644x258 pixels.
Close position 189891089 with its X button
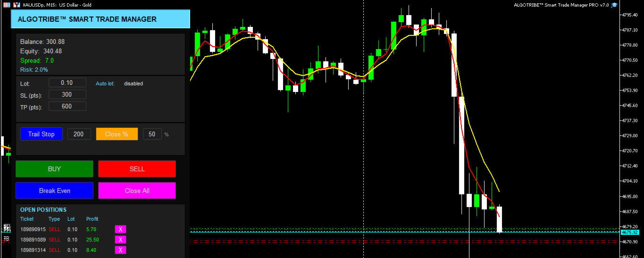click(x=120, y=240)
